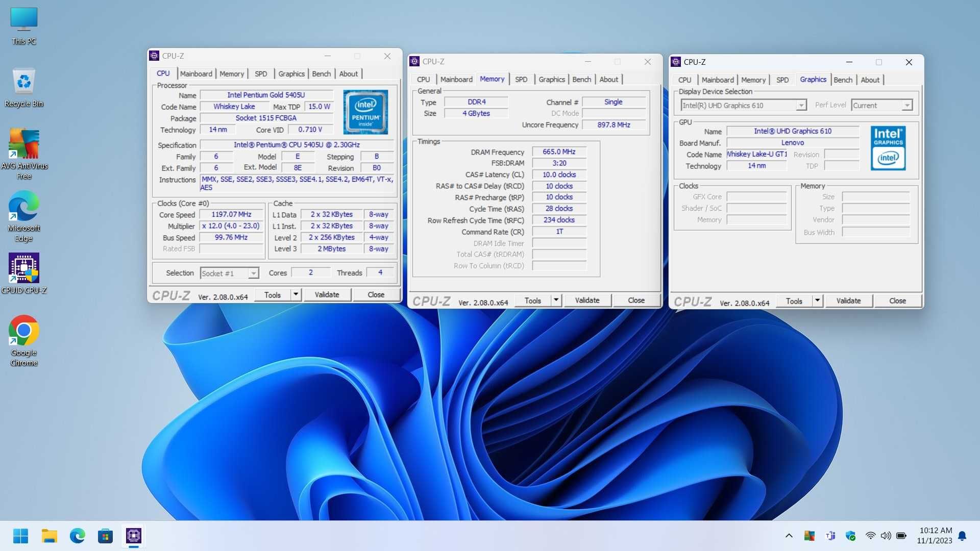Open the volume tray icon

[886, 536]
